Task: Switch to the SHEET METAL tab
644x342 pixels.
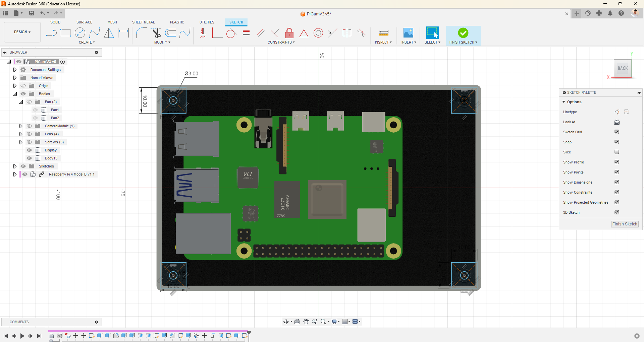Action: click(144, 22)
